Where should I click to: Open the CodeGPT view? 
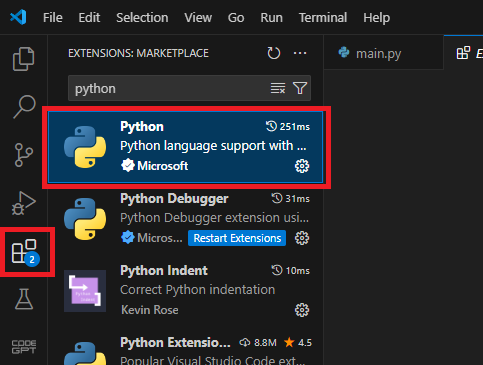24,347
